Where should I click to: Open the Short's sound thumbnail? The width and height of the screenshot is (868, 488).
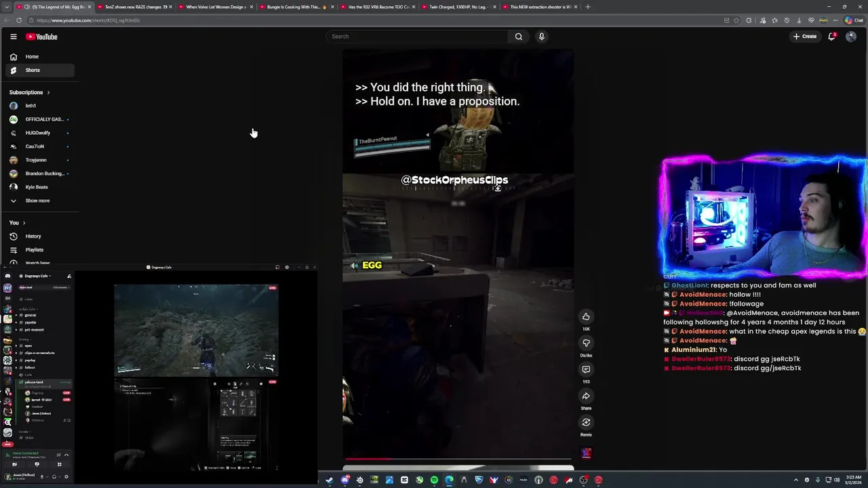[586, 453]
